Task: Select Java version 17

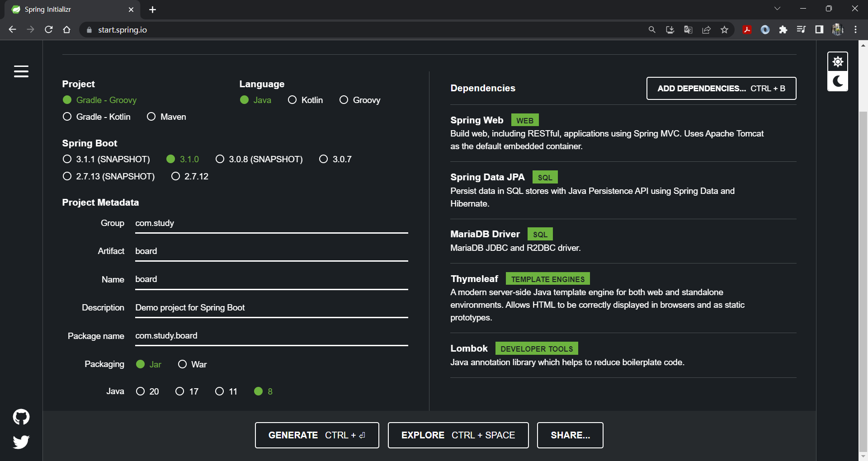Action: (187, 391)
